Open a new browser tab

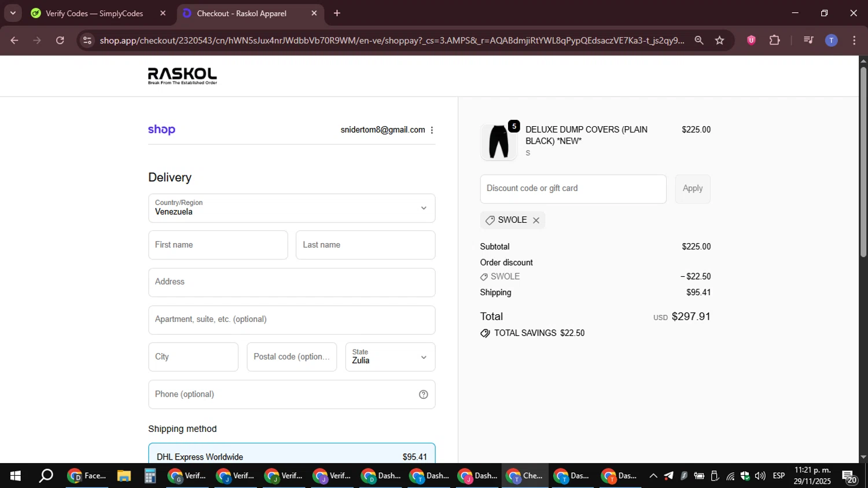[x=337, y=13]
